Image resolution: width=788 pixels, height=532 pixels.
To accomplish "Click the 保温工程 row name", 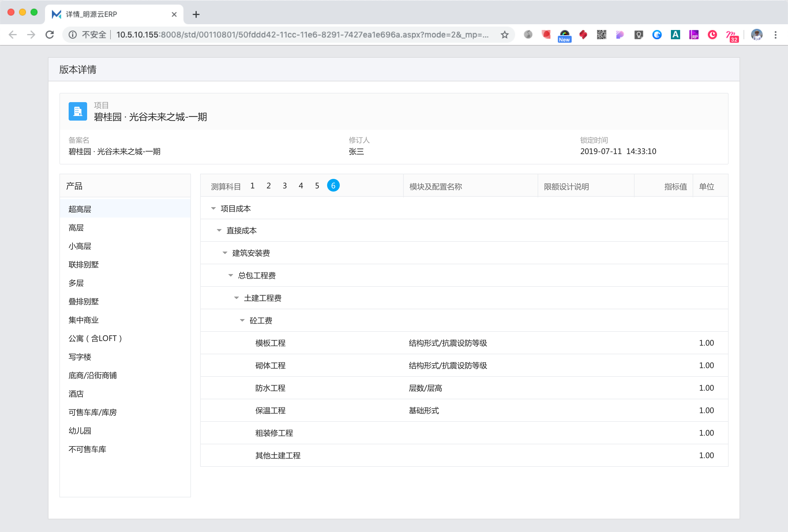I will coord(270,411).
